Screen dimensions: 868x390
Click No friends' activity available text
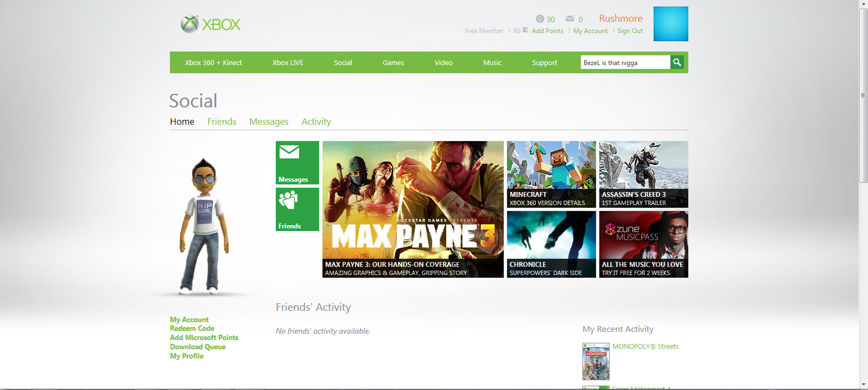323,331
